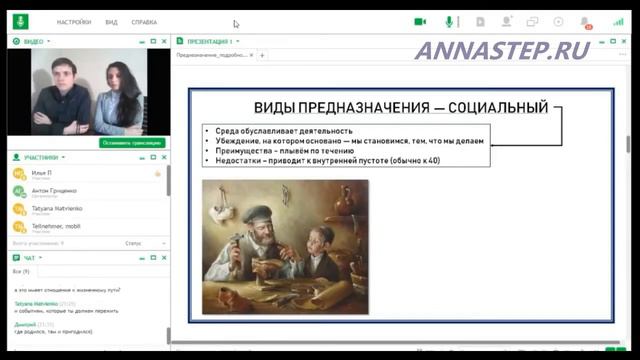Click Илья П's yellow avatar
The height and width of the screenshot is (360, 640).
tap(19, 174)
